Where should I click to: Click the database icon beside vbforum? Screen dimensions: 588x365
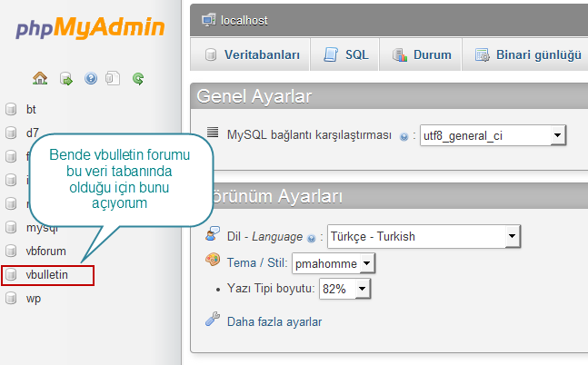point(11,251)
